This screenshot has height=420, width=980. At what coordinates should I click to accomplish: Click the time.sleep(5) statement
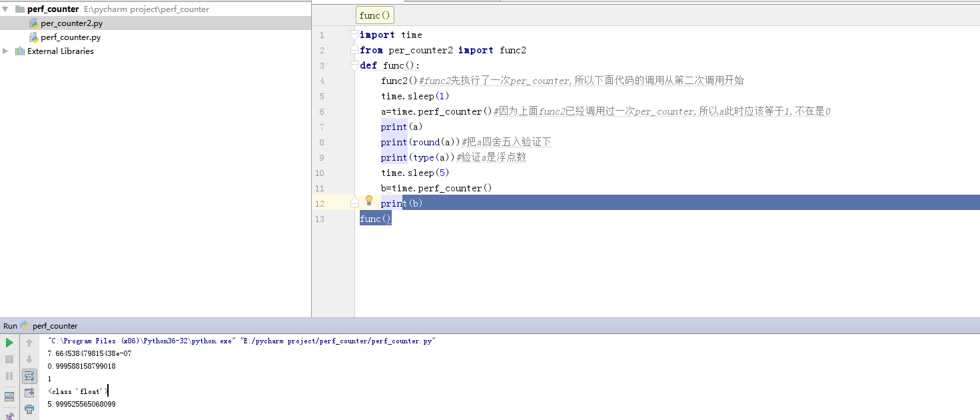pyautogui.click(x=415, y=173)
